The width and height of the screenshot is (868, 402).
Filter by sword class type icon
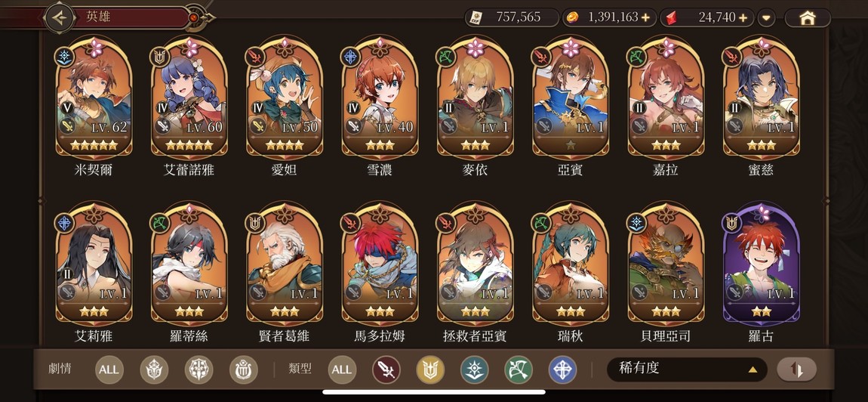pyautogui.click(x=386, y=370)
